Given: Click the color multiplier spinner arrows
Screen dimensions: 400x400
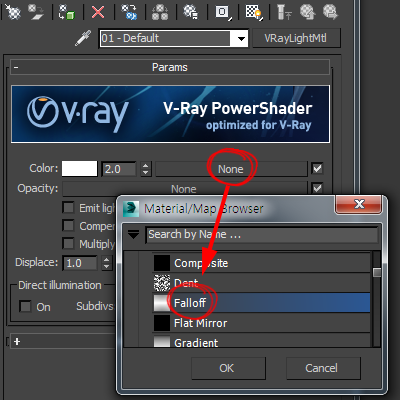Looking at the screenshot, I should (145, 169).
